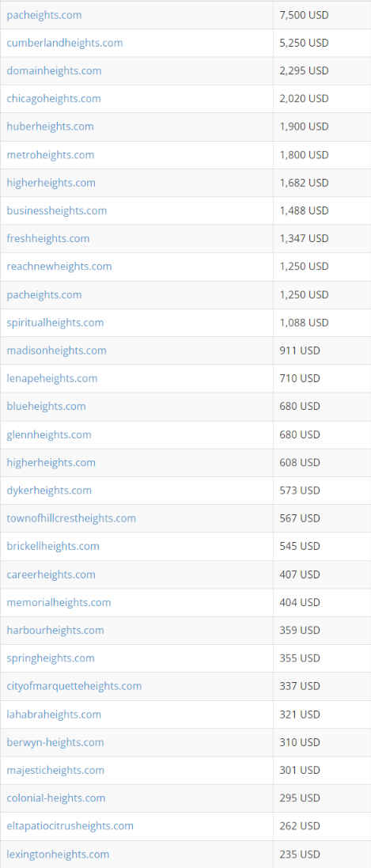Open the cumberlandheights.com link
This screenshot has width=371, height=868.
[x=65, y=43]
